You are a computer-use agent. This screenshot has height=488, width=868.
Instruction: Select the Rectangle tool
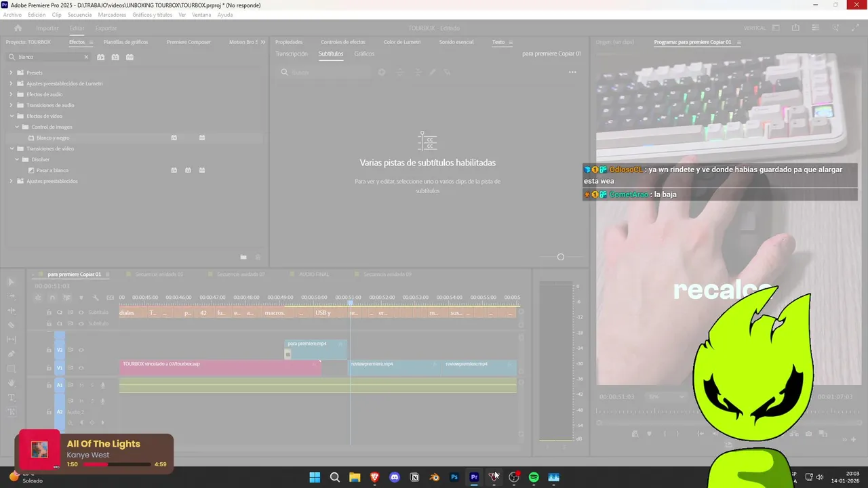pos(12,369)
